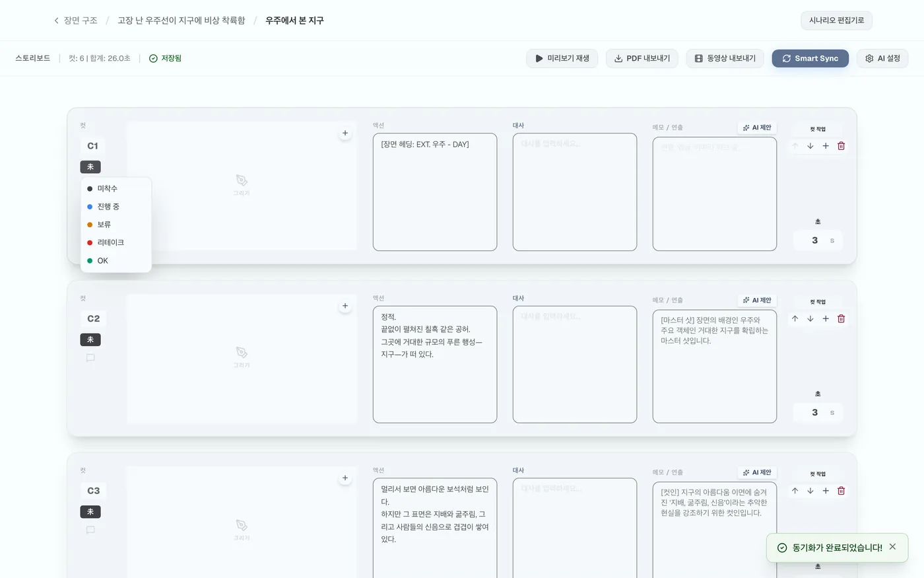The height and width of the screenshot is (578, 924).
Task: Move cut C3 up
Action: point(795,491)
